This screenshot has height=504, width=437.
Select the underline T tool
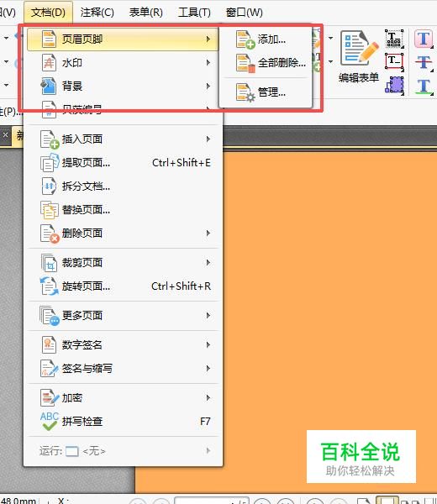pyautogui.click(x=424, y=87)
